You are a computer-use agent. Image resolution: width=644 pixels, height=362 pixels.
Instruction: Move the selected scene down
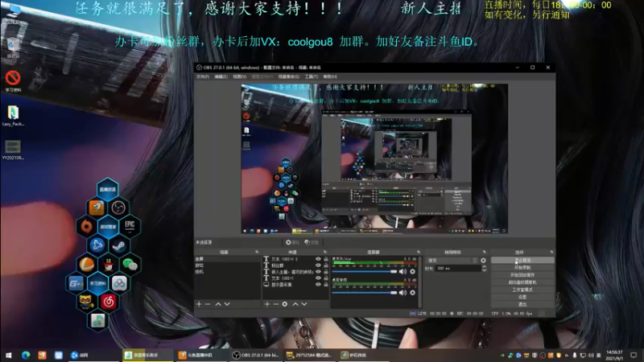(x=227, y=304)
